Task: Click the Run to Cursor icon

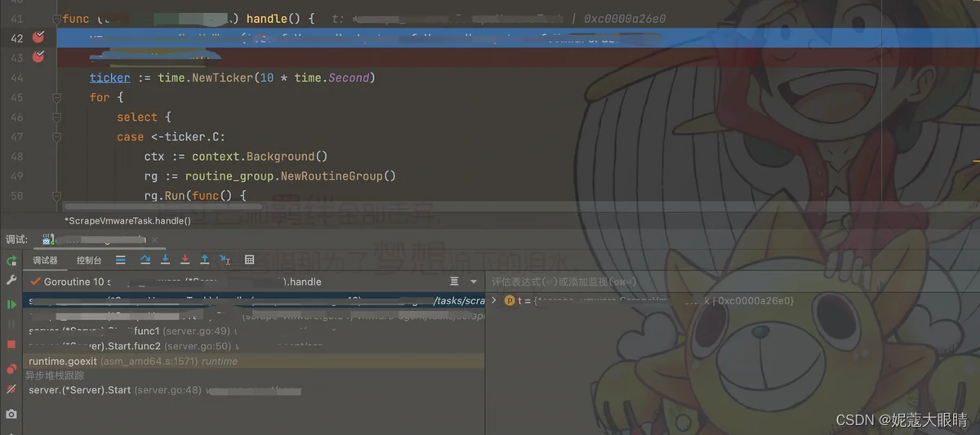Action: click(225, 260)
